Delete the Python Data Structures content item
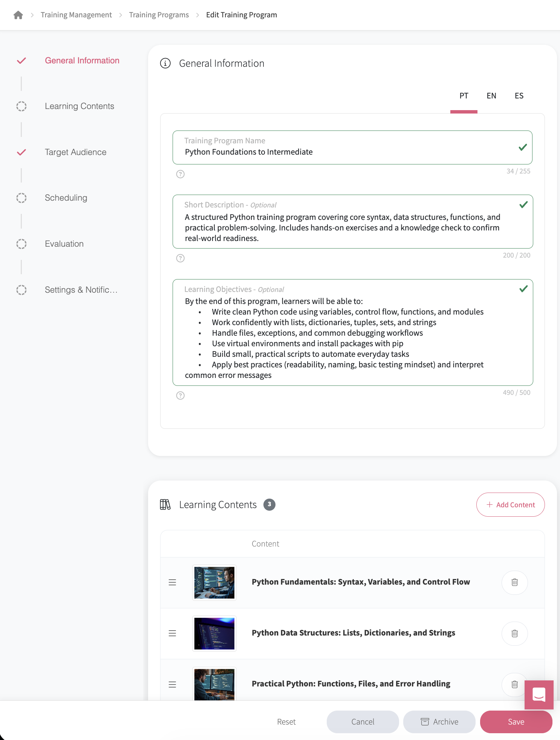Viewport: 560px width, 740px height. [x=514, y=633]
